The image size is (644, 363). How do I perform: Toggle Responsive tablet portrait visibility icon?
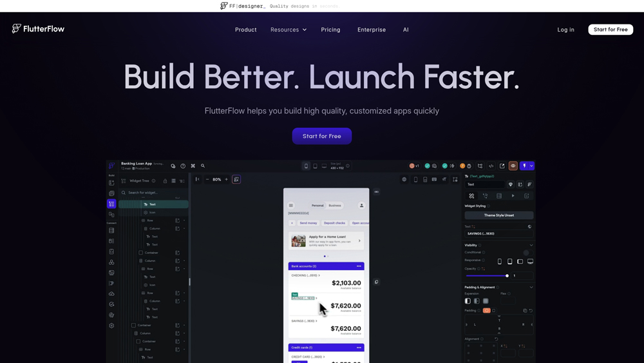point(509,262)
